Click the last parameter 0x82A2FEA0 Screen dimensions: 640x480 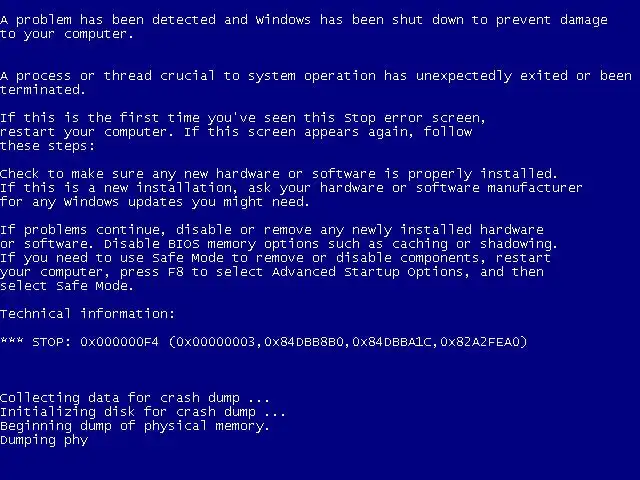(480, 342)
